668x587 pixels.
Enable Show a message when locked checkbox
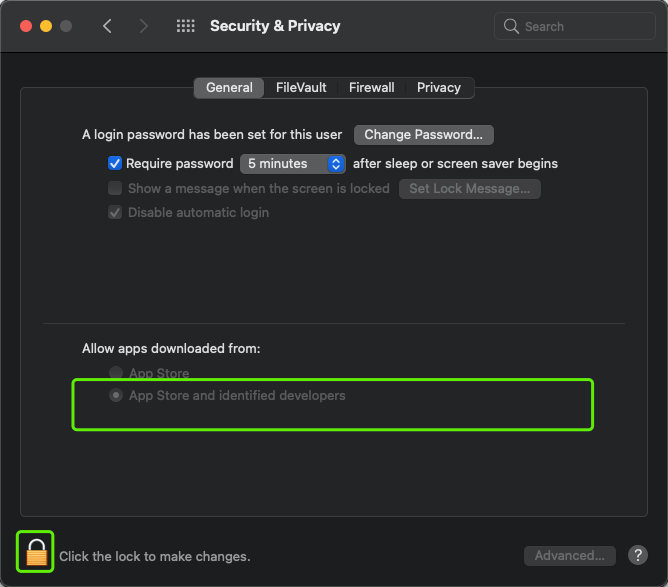(115, 188)
